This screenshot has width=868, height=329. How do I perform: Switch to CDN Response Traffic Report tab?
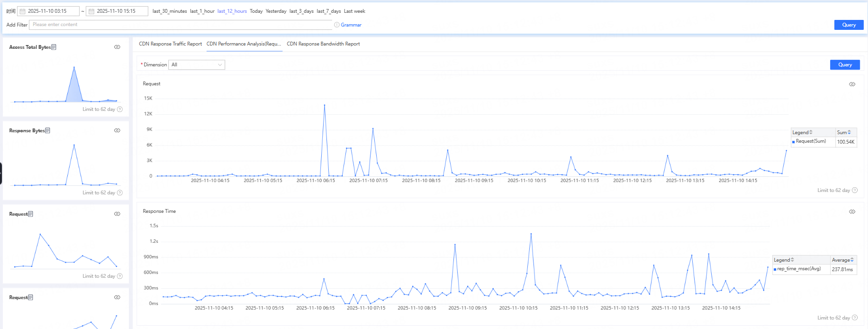click(170, 44)
